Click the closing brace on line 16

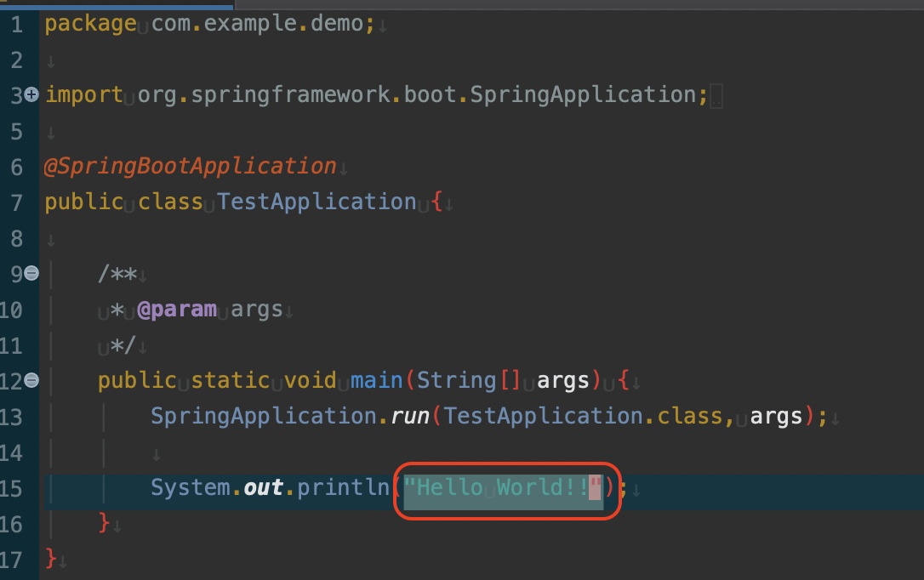pos(105,523)
